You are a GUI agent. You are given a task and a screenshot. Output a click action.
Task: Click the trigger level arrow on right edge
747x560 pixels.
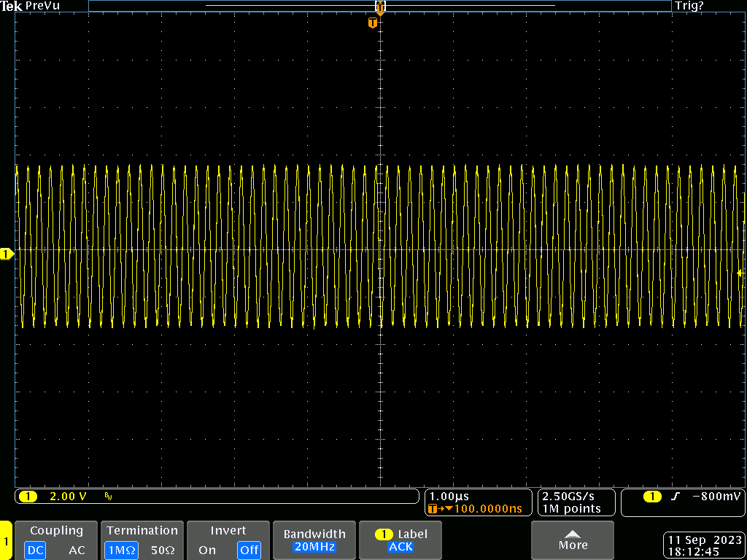(740, 273)
